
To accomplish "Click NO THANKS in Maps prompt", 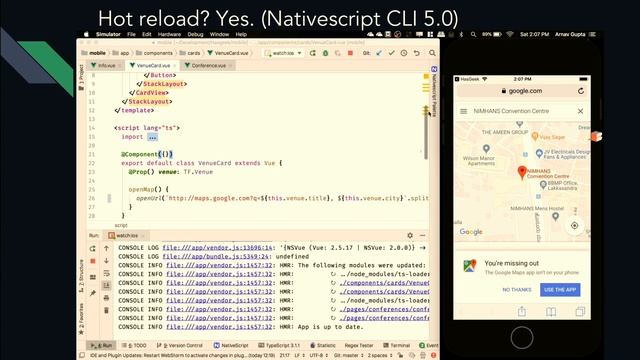I will click(517, 290).
